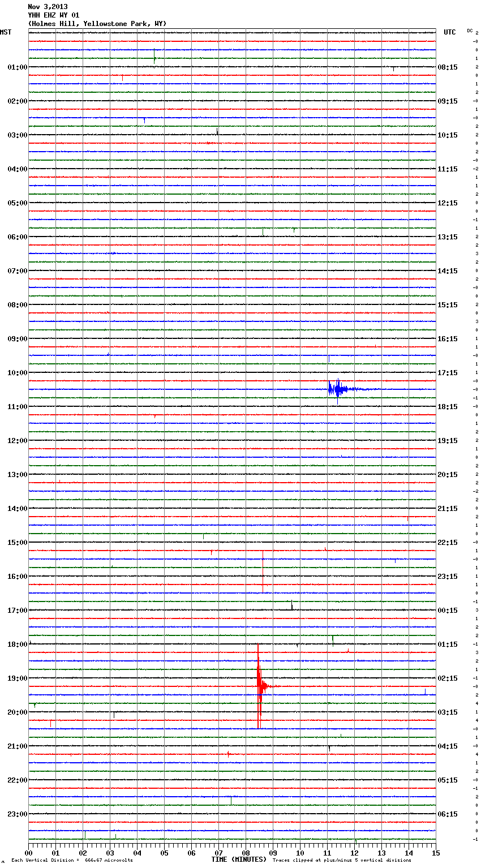
Task: Click the "TIME (MINUTES)" axis title
Action: (x=239, y=860)
